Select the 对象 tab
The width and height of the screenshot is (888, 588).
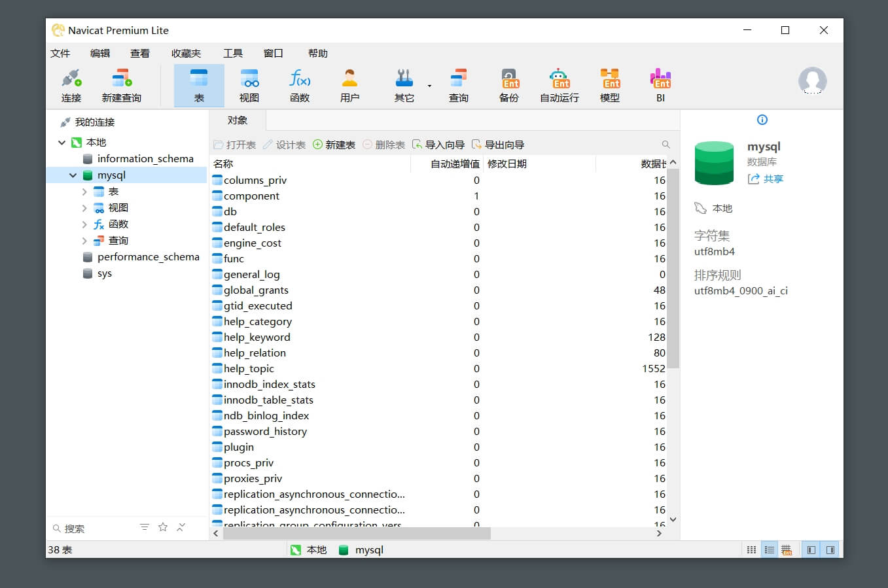pyautogui.click(x=238, y=120)
